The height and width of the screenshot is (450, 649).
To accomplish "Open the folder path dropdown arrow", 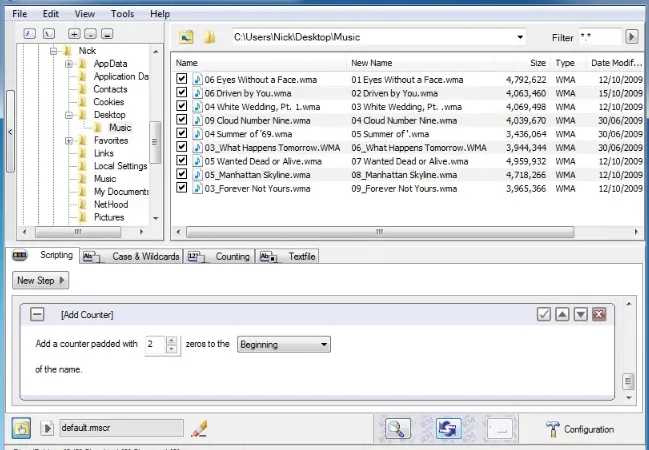I will click(x=520, y=37).
